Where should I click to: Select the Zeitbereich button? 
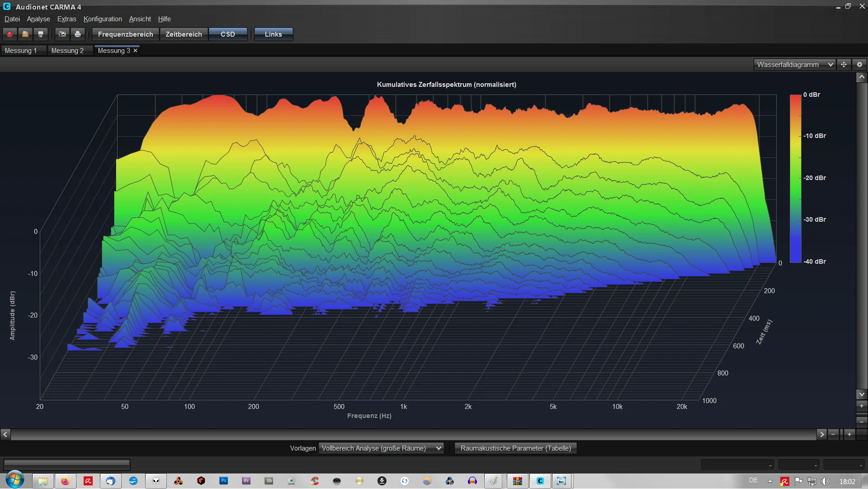click(184, 34)
